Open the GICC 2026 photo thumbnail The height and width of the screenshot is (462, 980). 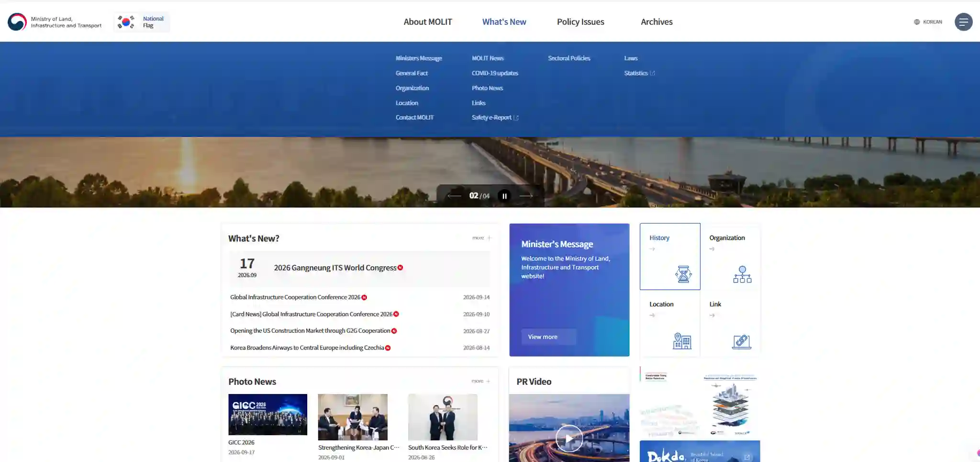point(267,415)
